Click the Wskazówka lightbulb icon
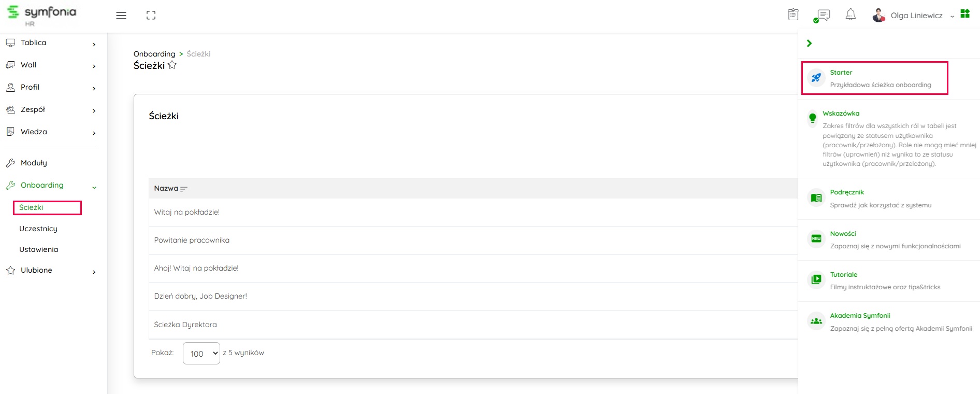This screenshot has width=980, height=394. pyautogui.click(x=814, y=118)
